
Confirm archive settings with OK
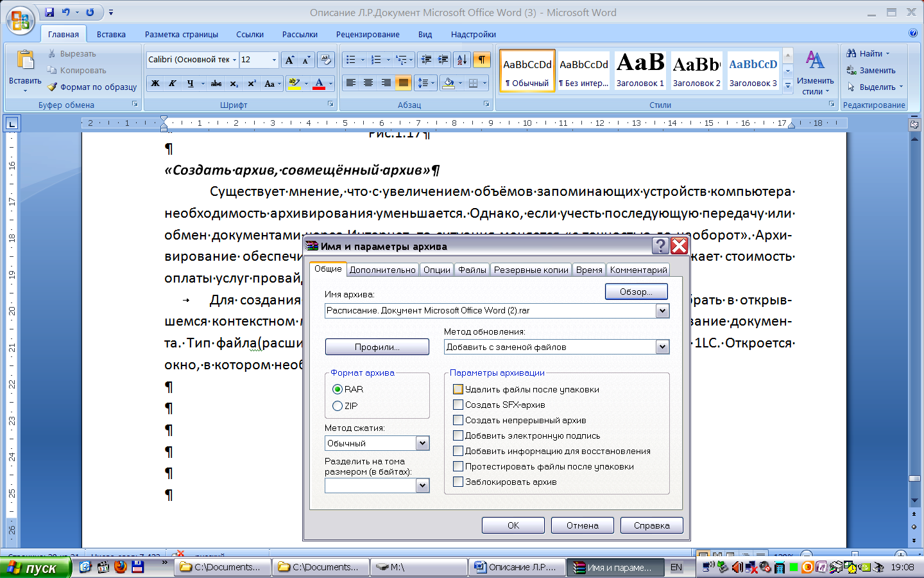pos(513,525)
